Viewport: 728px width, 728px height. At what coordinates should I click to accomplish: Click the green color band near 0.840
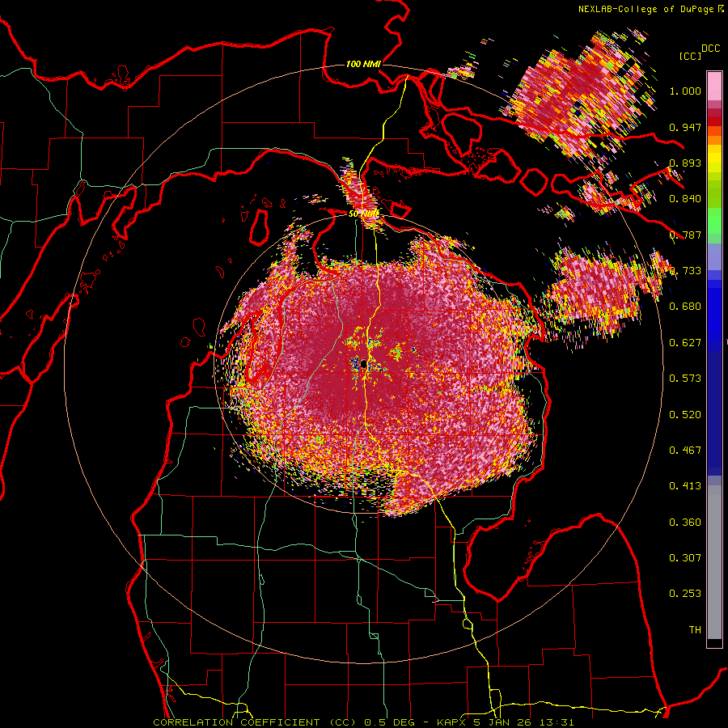tap(714, 194)
